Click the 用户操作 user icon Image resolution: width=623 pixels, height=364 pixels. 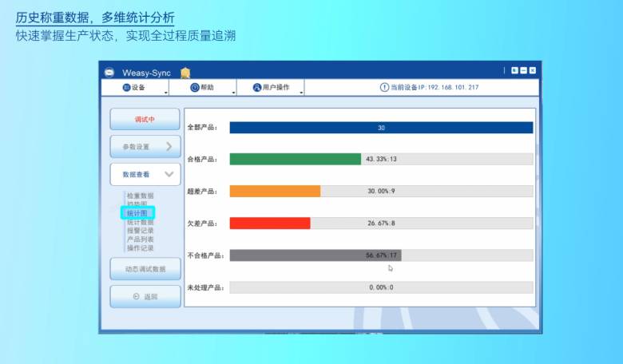[x=256, y=88]
